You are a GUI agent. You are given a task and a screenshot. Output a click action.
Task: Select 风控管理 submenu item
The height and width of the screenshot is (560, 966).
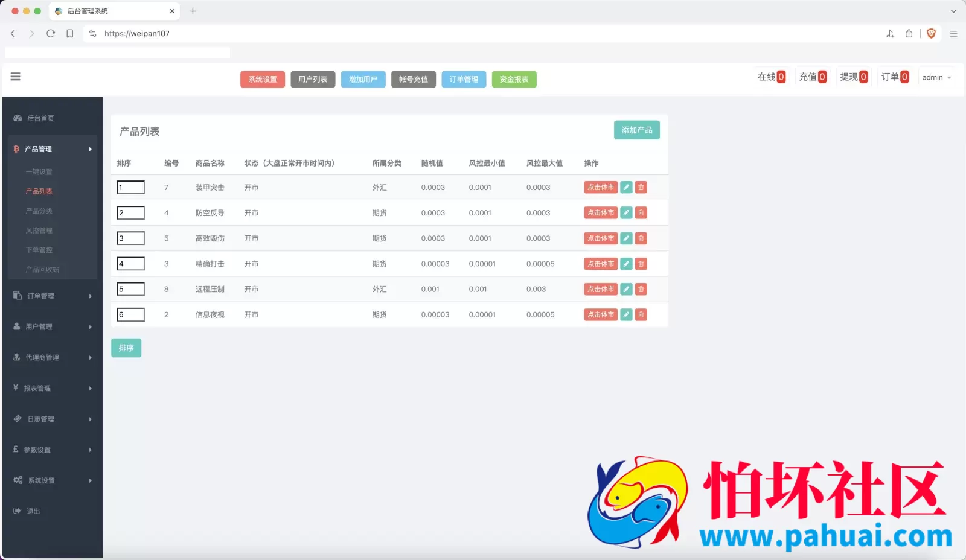(x=39, y=231)
